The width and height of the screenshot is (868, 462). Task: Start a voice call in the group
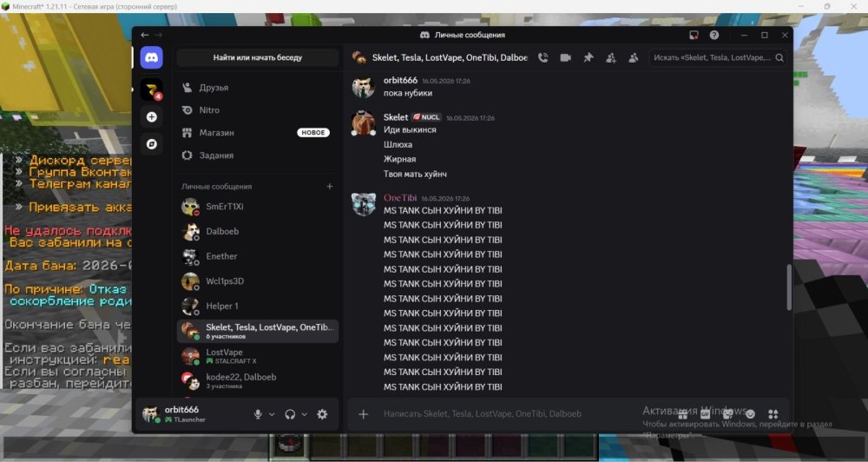click(x=543, y=57)
